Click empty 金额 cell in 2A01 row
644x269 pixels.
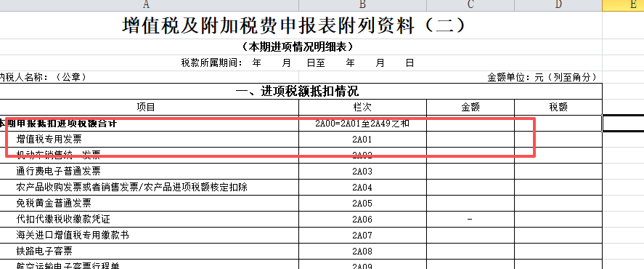(470, 140)
